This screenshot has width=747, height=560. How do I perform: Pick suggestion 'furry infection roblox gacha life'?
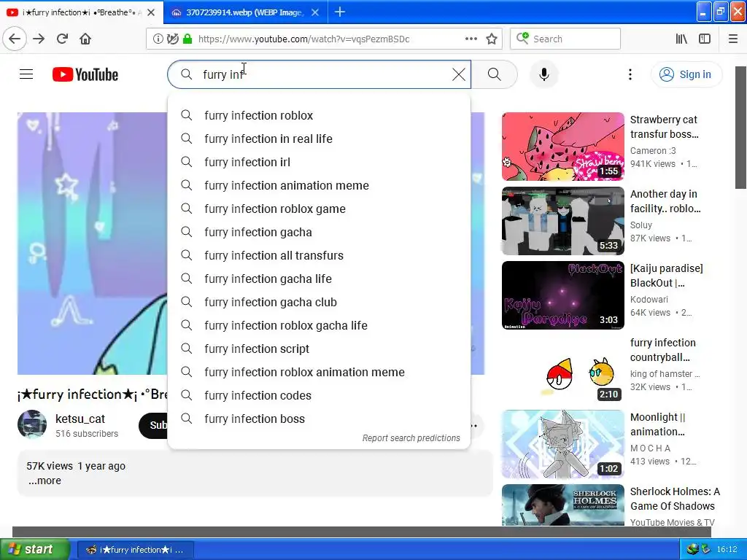pos(319,325)
